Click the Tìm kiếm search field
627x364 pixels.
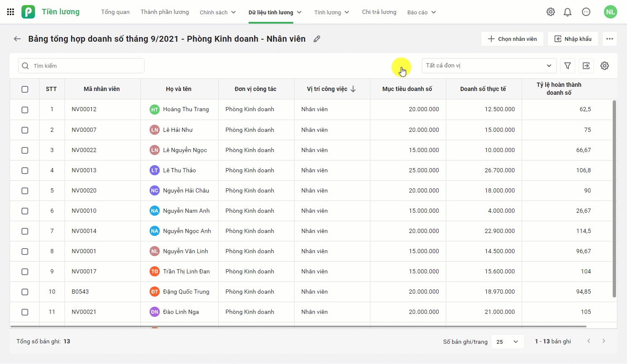[x=81, y=66]
